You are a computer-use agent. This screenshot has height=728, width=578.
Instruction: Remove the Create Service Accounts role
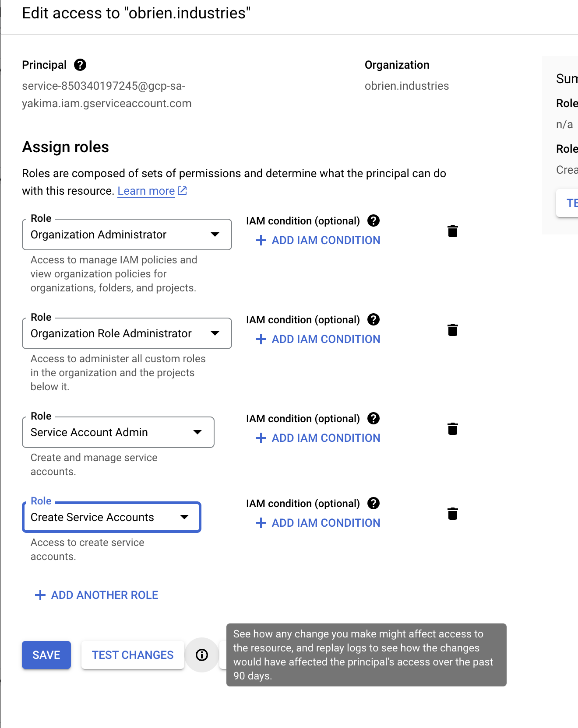coord(453,514)
